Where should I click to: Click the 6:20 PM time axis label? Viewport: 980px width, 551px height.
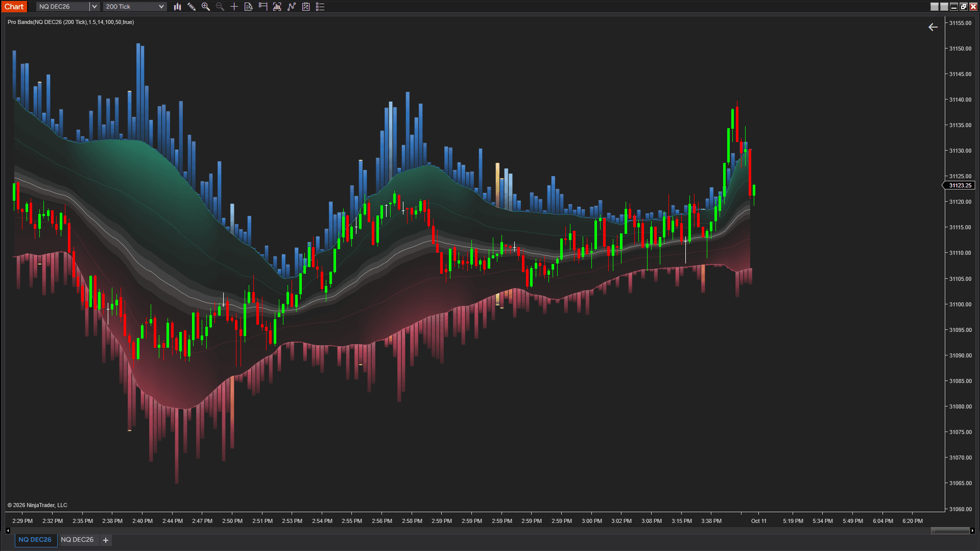[913, 521]
